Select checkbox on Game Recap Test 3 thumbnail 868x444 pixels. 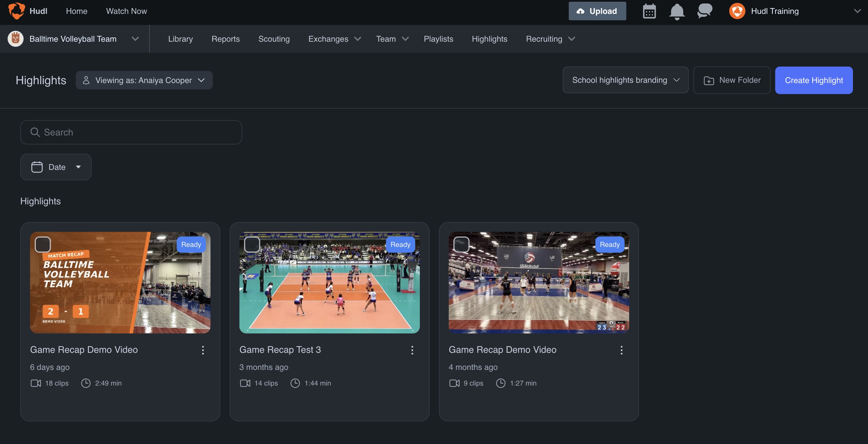point(252,245)
